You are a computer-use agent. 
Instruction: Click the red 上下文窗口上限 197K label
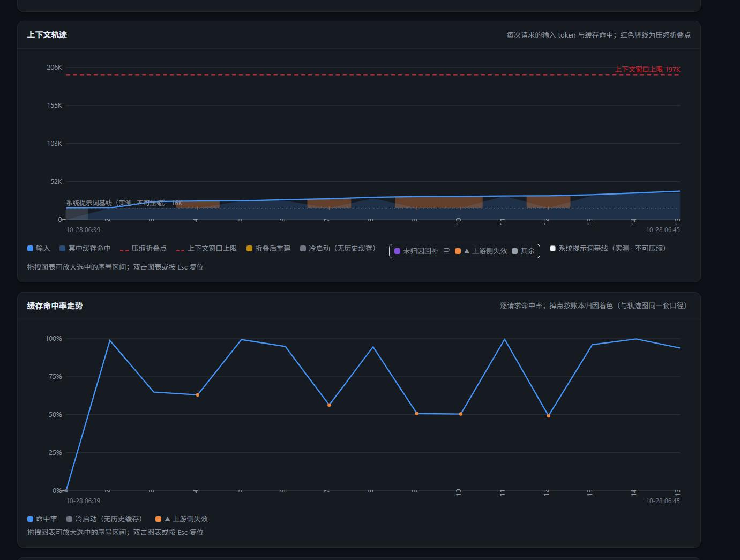tap(647, 69)
